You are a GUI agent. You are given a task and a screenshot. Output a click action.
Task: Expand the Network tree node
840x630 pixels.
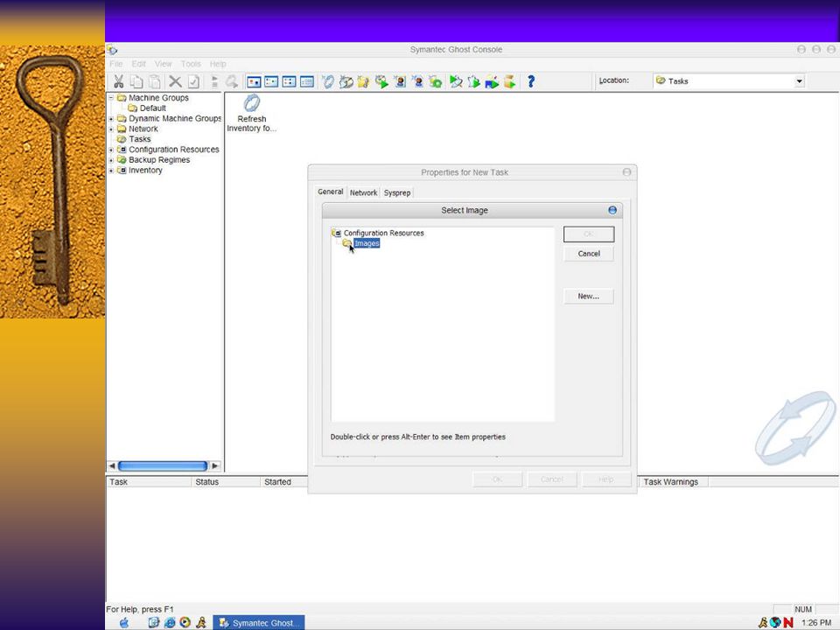point(111,129)
